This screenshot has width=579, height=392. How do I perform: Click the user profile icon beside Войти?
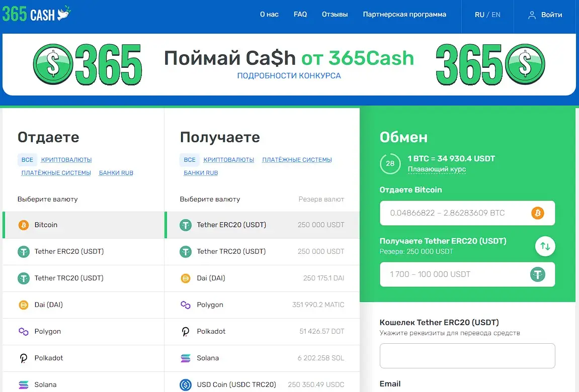tap(532, 15)
